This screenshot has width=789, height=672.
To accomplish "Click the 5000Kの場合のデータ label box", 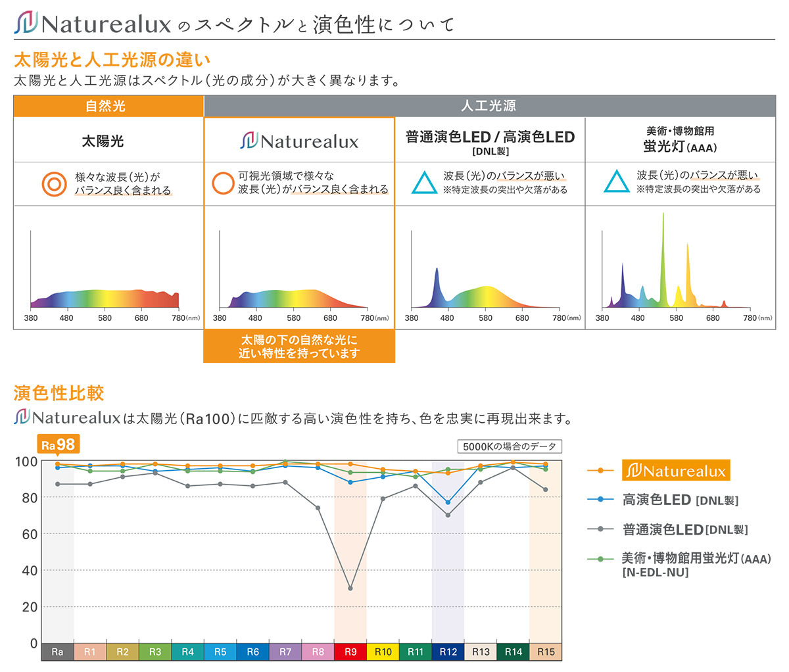I will click(x=510, y=446).
